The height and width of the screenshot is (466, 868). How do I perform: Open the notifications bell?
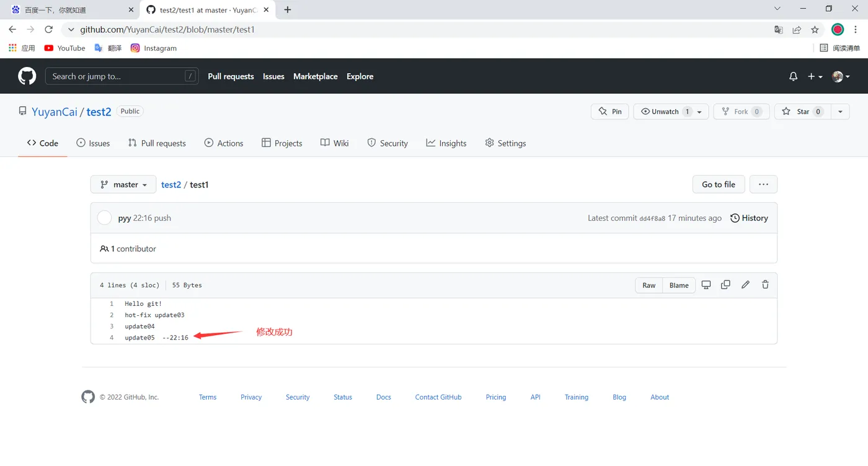pos(793,76)
